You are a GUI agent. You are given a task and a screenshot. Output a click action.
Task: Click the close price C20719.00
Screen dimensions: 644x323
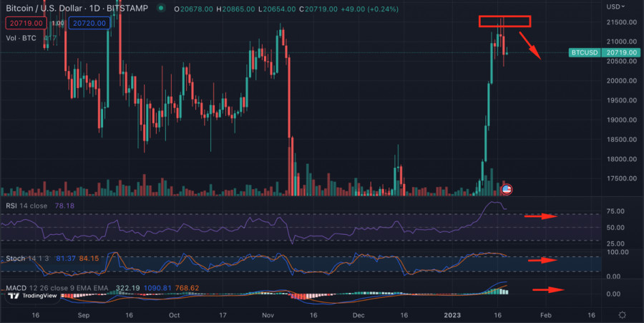pos(318,9)
